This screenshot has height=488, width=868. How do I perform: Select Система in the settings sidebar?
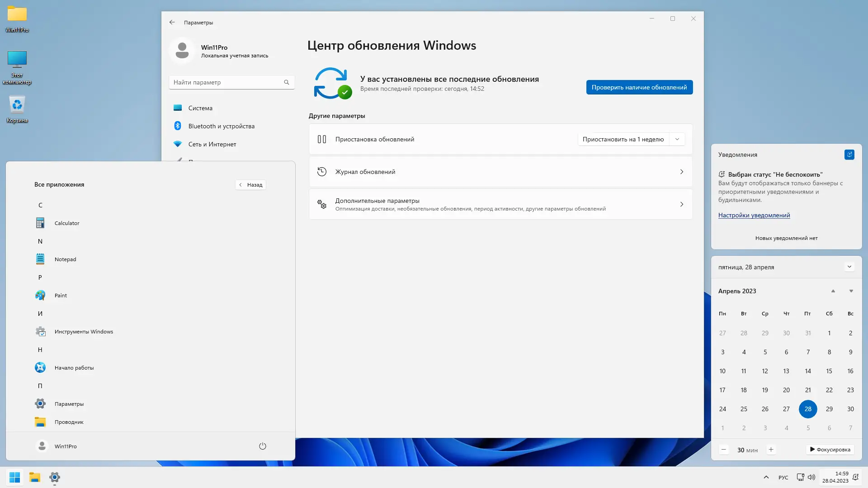[x=200, y=108]
